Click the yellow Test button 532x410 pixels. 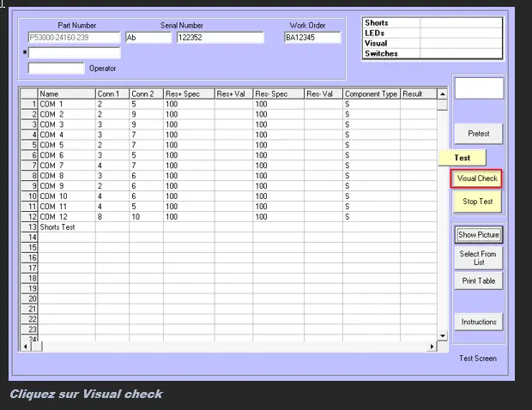(x=462, y=158)
